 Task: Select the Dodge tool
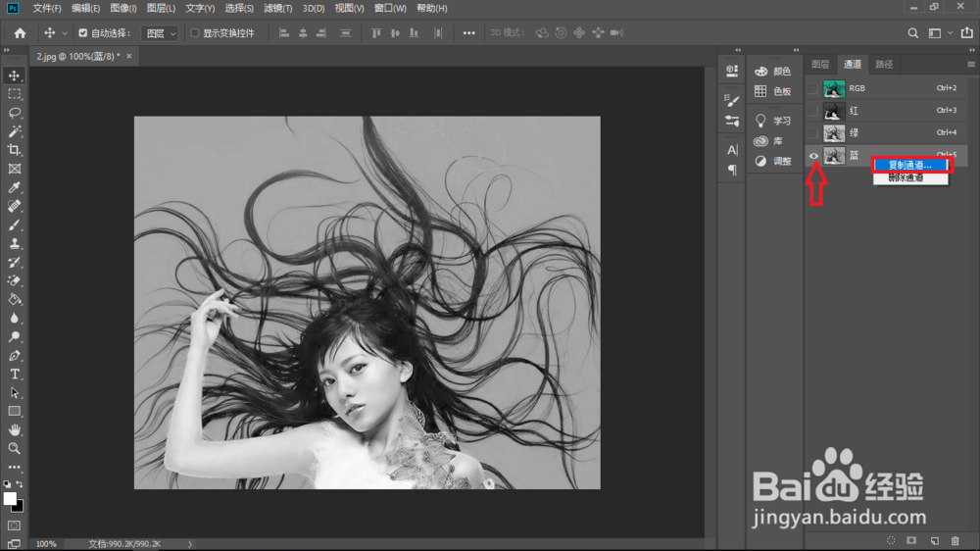(x=14, y=337)
